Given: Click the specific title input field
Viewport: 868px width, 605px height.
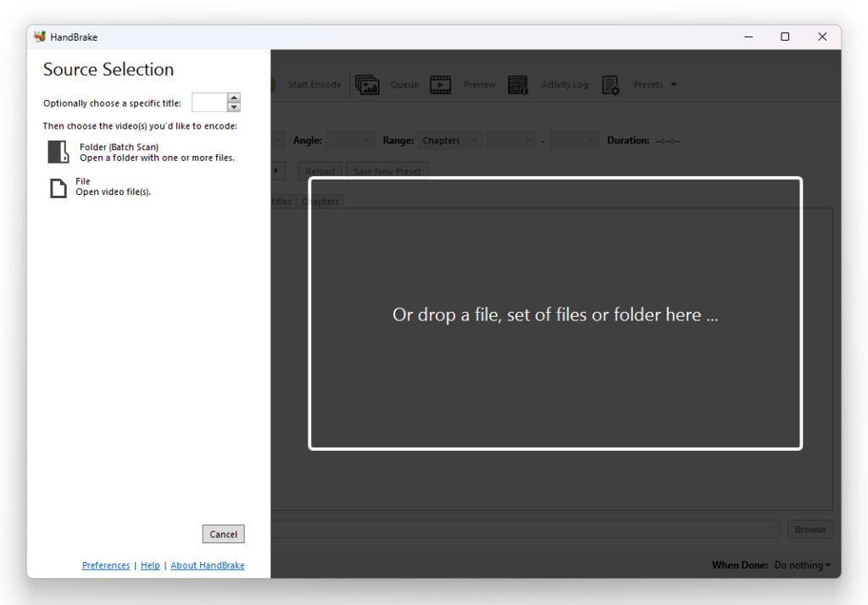Looking at the screenshot, I should [x=209, y=103].
